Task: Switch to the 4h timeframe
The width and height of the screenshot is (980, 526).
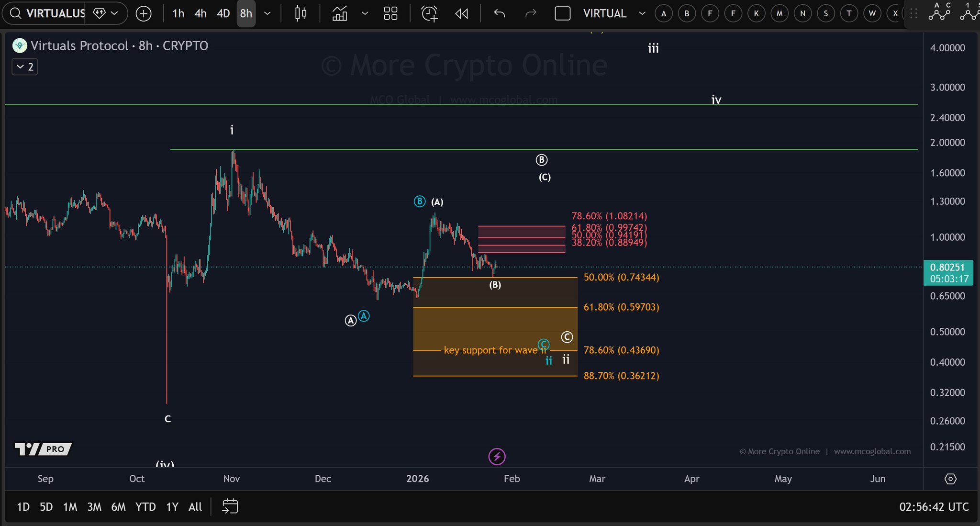Action: [x=200, y=13]
